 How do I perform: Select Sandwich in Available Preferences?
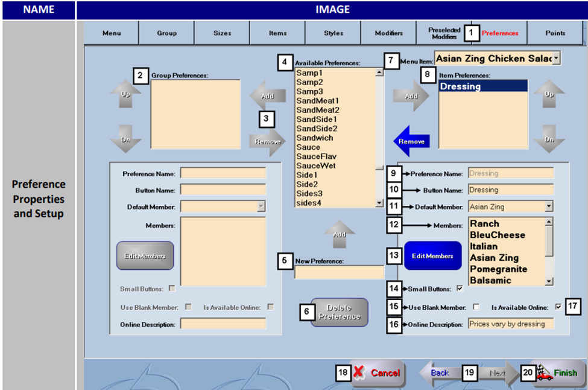(335, 138)
